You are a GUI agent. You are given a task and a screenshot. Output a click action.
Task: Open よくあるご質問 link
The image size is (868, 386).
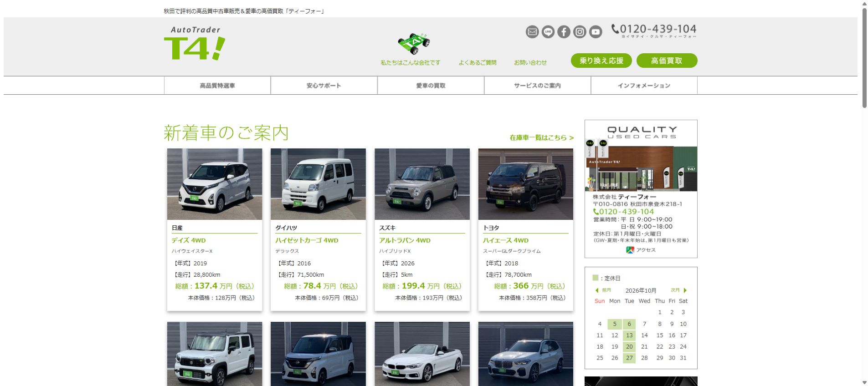[x=478, y=63]
